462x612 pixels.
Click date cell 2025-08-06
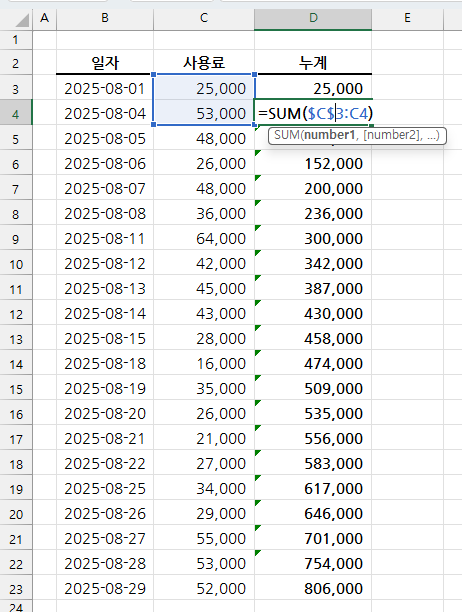(x=105, y=163)
